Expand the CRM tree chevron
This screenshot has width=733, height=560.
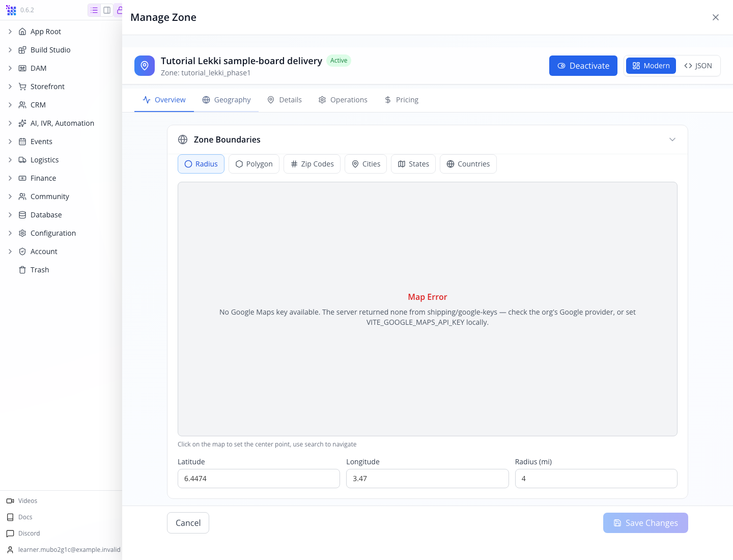click(10, 105)
